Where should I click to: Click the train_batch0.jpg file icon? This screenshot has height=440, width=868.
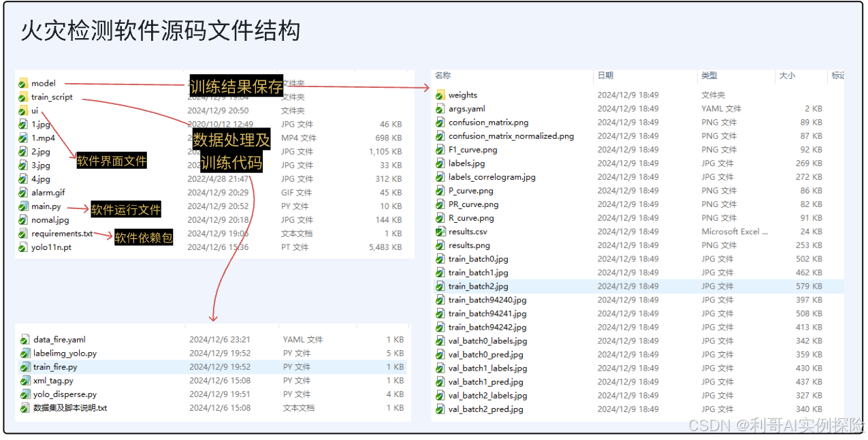click(440, 259)
